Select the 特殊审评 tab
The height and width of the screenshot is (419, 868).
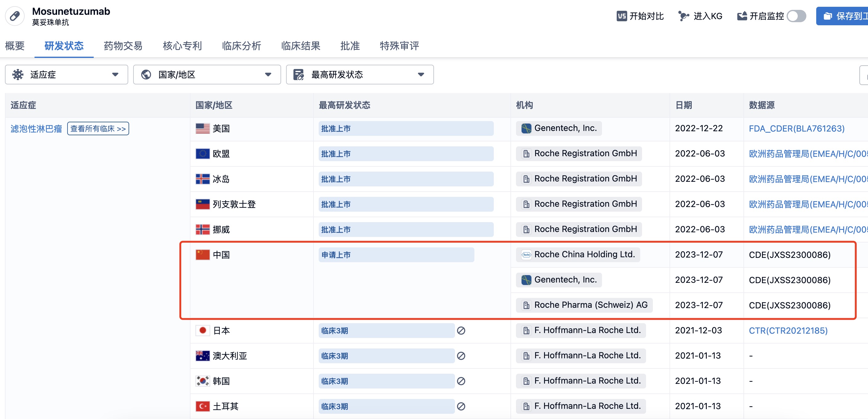pyautogui.click(x=399, y=46)
